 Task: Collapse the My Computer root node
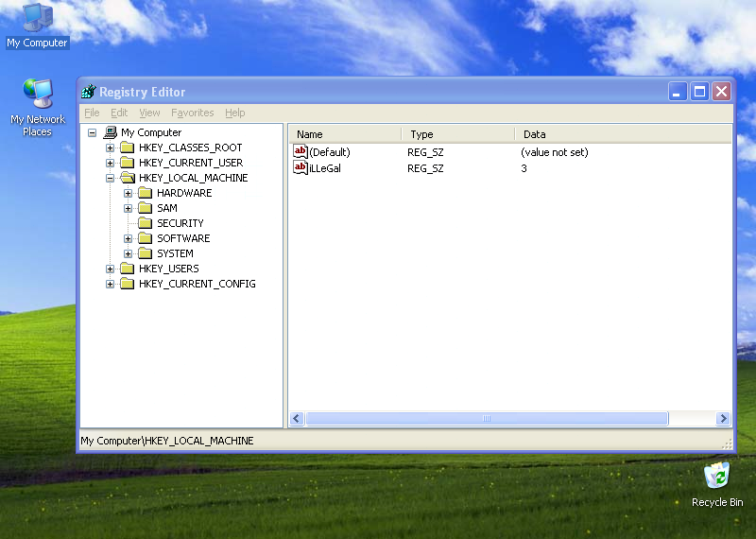[x=92, y=132]
